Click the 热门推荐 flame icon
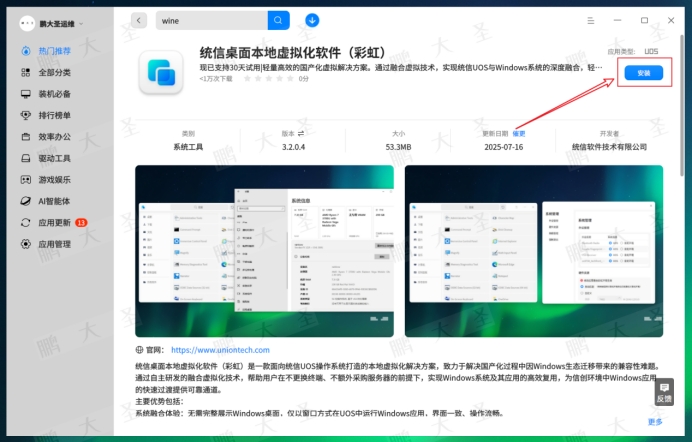This screenshot has height=442, width=692. click(x=26, y=51)
